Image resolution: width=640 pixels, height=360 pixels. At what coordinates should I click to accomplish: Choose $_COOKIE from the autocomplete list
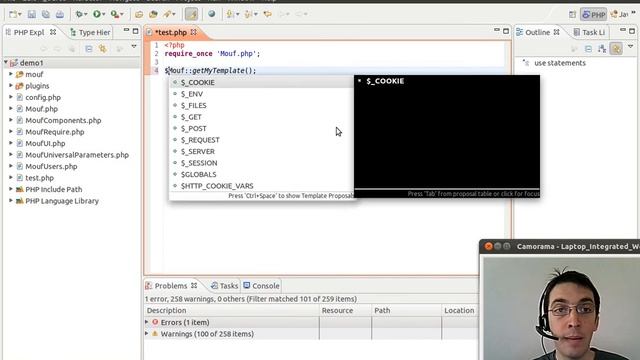[x=261, y=82]
